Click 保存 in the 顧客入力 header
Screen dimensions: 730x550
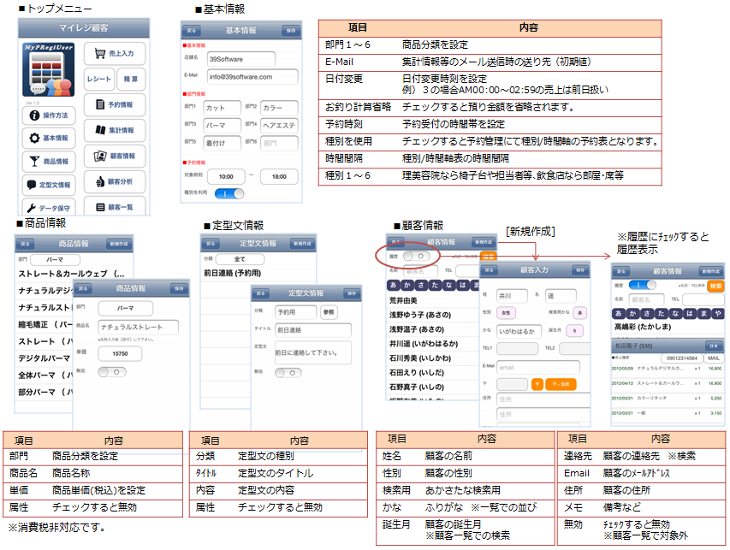pyautogui.click(x=580, y=270)
